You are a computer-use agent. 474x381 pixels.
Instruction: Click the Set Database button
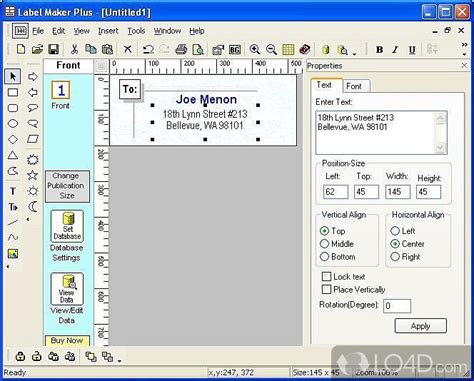(67, 226)
